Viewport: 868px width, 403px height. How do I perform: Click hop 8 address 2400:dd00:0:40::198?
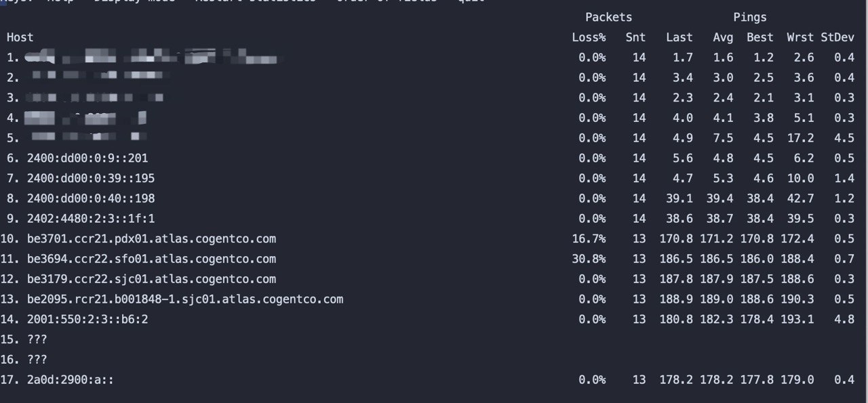[x=91, y=198]
